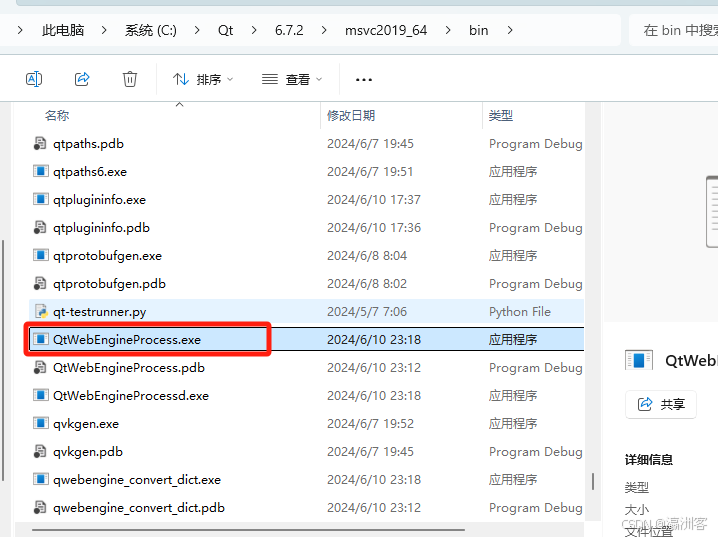Image resolution: width=718 pixels, height=537 pixels.
Task: Expand the chevron after Qt breadcrumb
Action: (254, 30)
